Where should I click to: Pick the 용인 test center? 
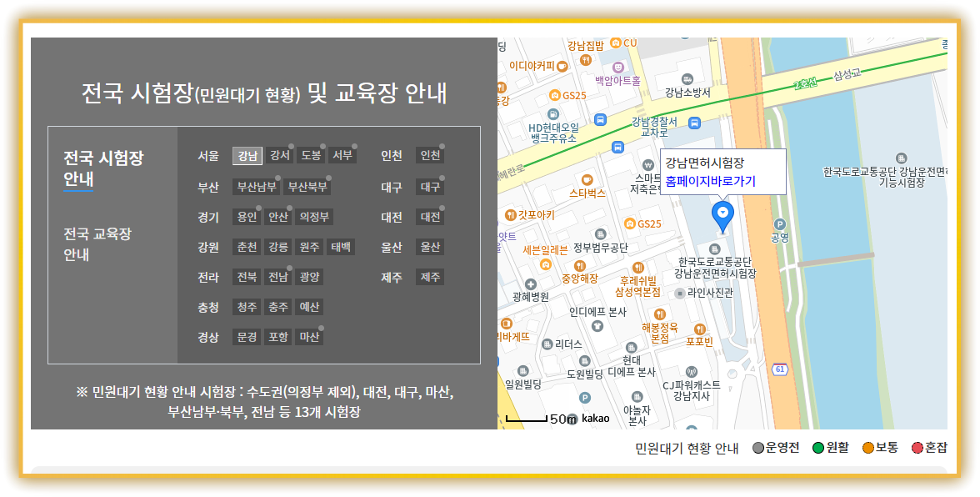click(247, 217)
